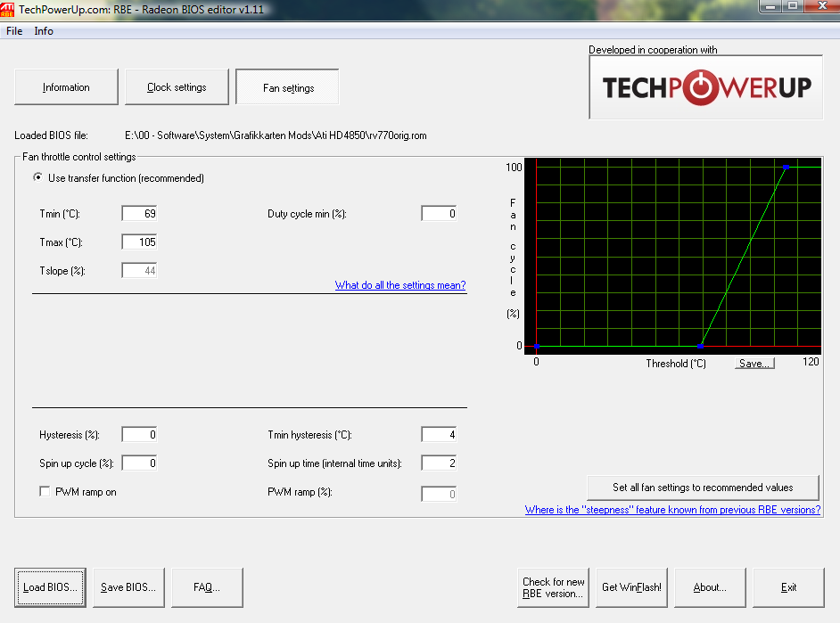The width and height of the screenshot is (840, 623).
Task: Click the Get WinFlash! button
Action: coord(631,587)
